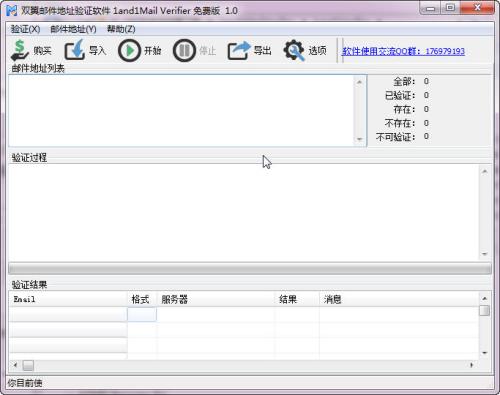500x395 pixels.
Task: Click results table scroll up arrow
Action: (x=484, y=298)
